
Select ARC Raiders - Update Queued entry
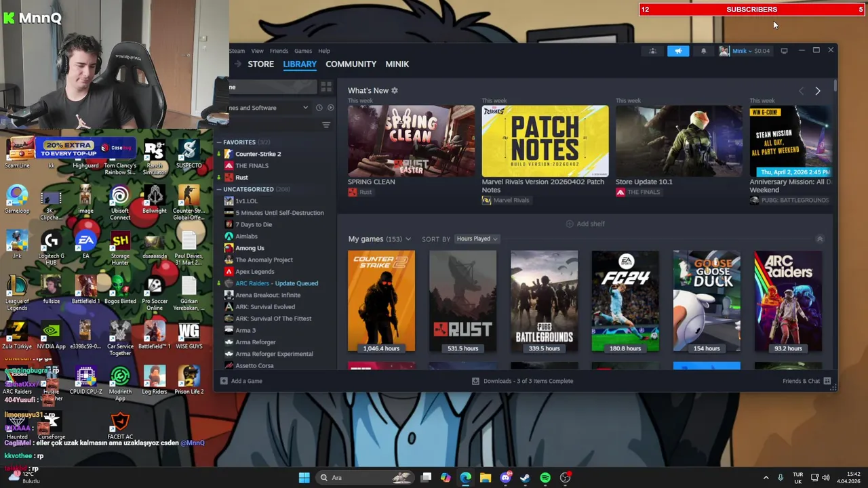[276, 283]
